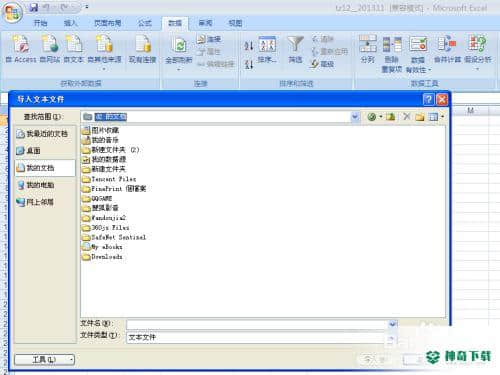
Task: Switch to the Formulas ribbon tab
Action: click(145, 23)
